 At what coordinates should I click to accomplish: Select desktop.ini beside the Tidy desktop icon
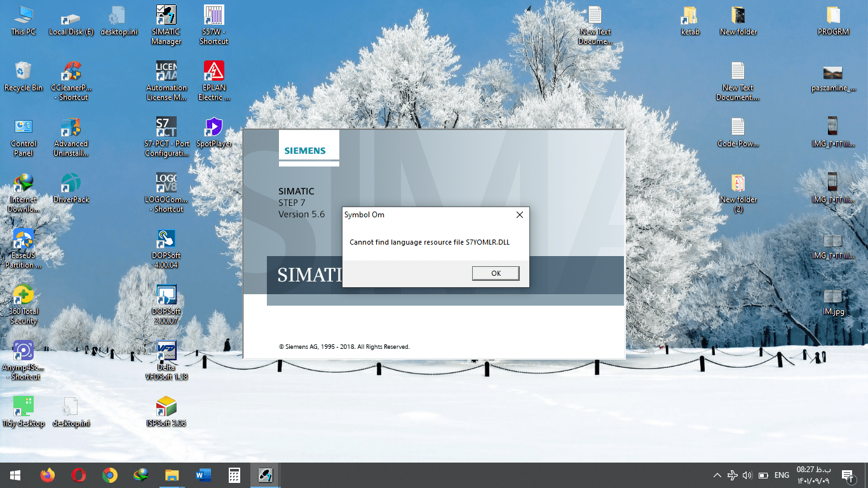71,412
